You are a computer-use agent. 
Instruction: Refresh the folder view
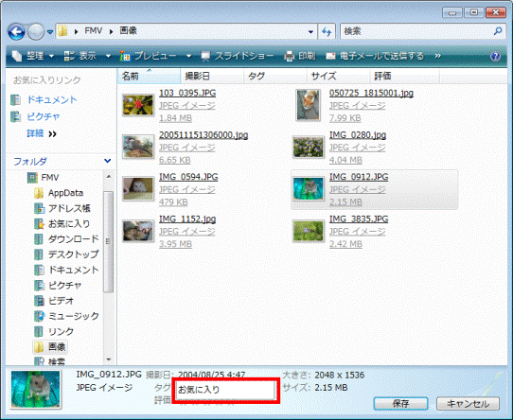tap(327, 31)
